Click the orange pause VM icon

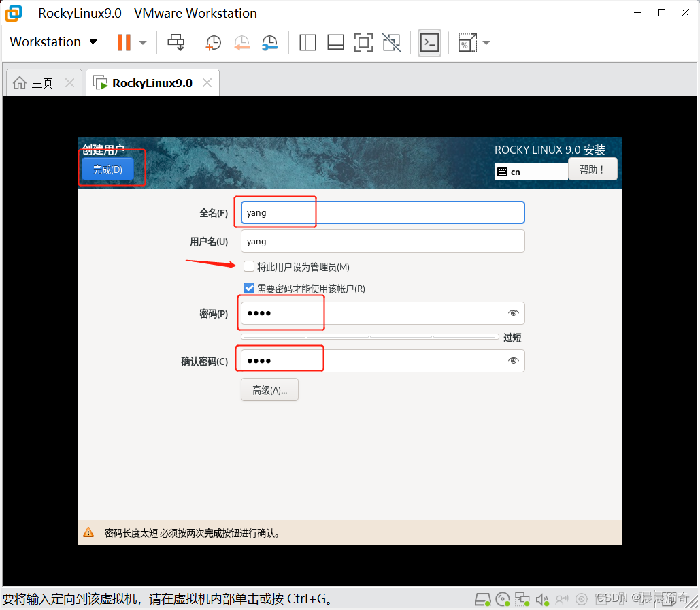(124, 42)
